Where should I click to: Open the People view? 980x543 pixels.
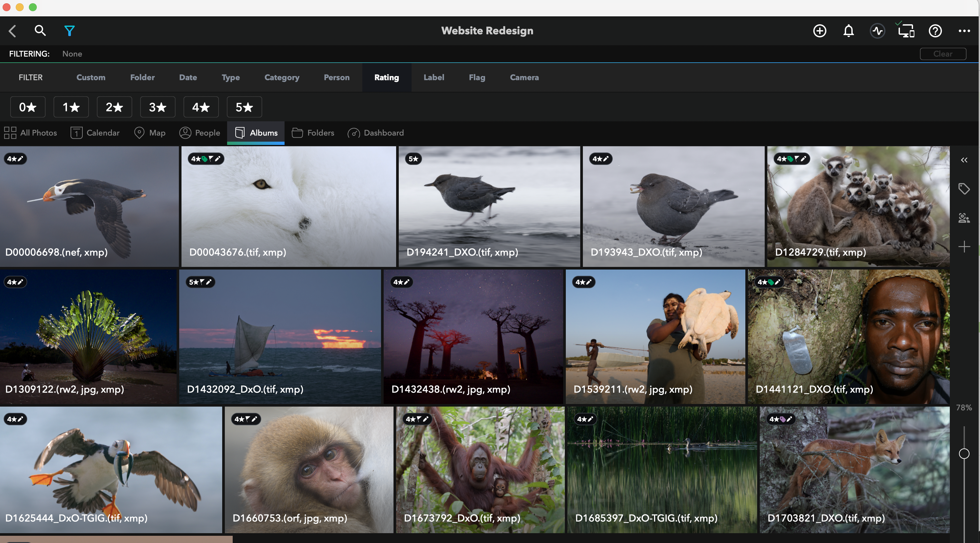(x=200, y=133)
